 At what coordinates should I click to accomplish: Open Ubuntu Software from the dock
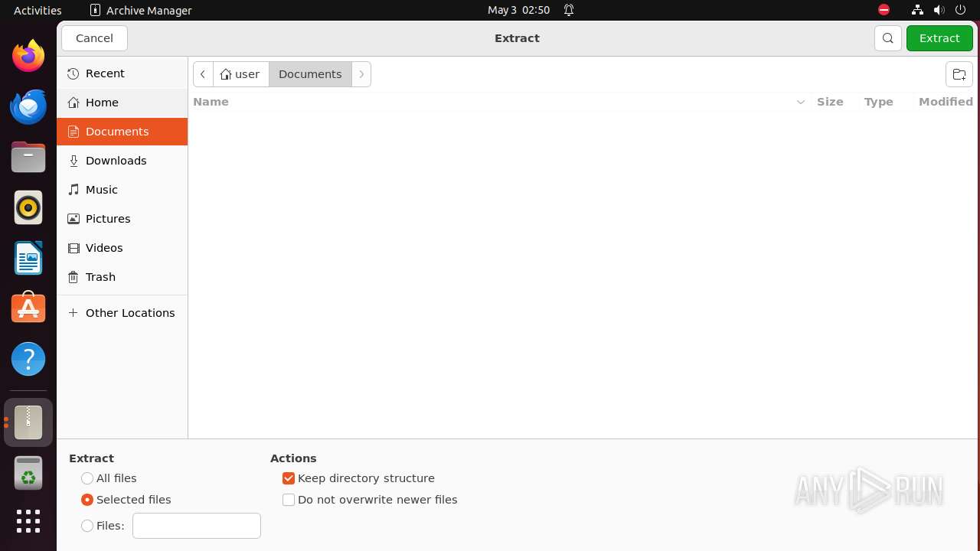[28, 308]
